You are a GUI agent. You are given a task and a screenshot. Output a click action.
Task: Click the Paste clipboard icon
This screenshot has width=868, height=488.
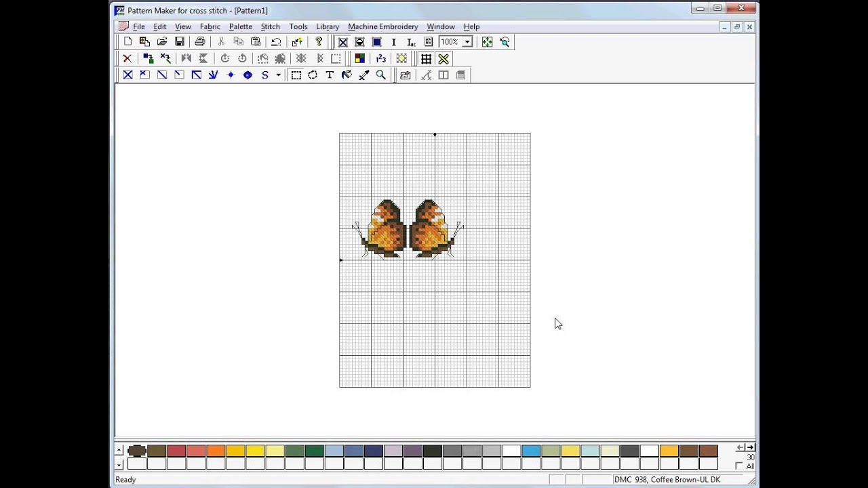point(256,42)
